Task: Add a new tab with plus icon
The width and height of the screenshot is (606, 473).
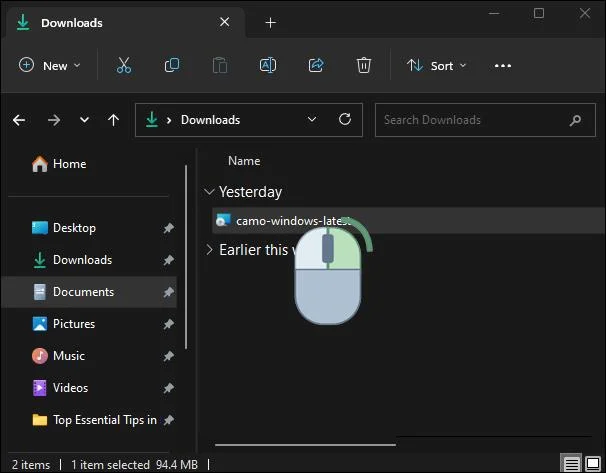Action: pyautogui.click(x=271, y=22)
